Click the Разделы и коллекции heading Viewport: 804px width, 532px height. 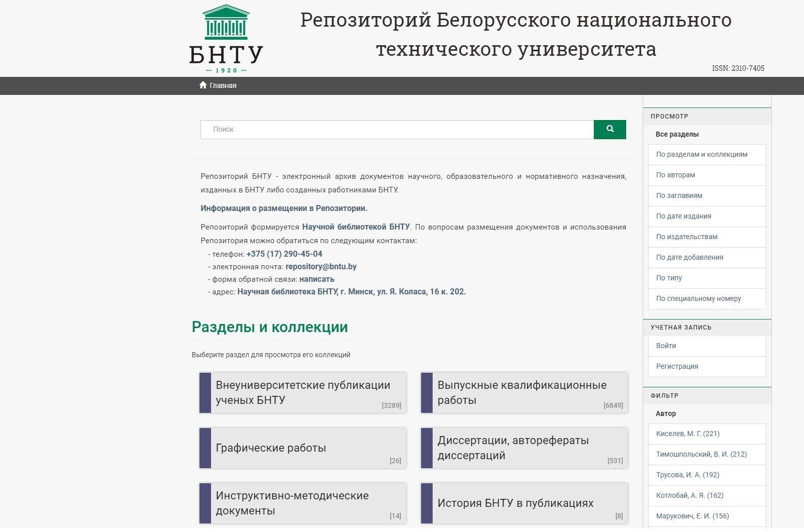pos(270,327)
